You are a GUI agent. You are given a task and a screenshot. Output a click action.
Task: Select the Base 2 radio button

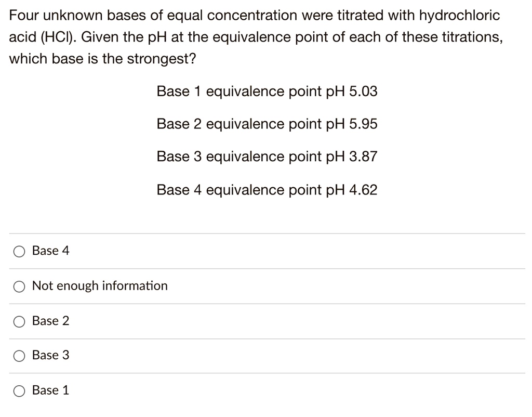19,321
